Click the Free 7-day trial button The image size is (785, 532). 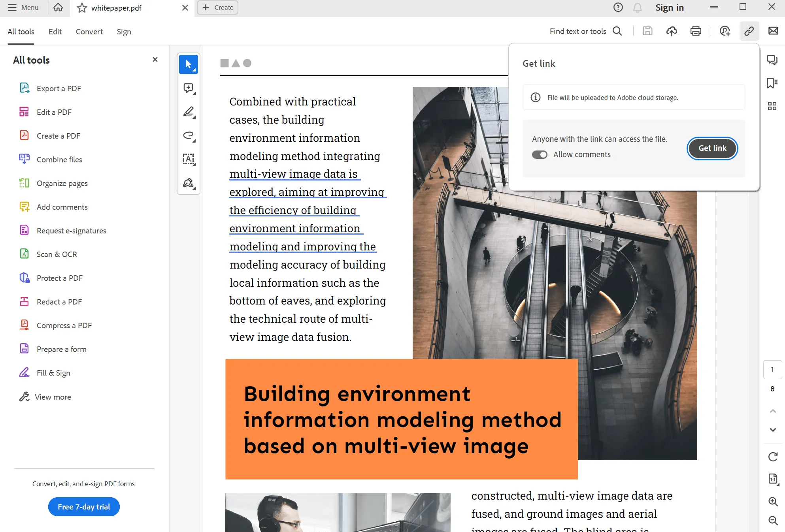(x=83, y=506)
